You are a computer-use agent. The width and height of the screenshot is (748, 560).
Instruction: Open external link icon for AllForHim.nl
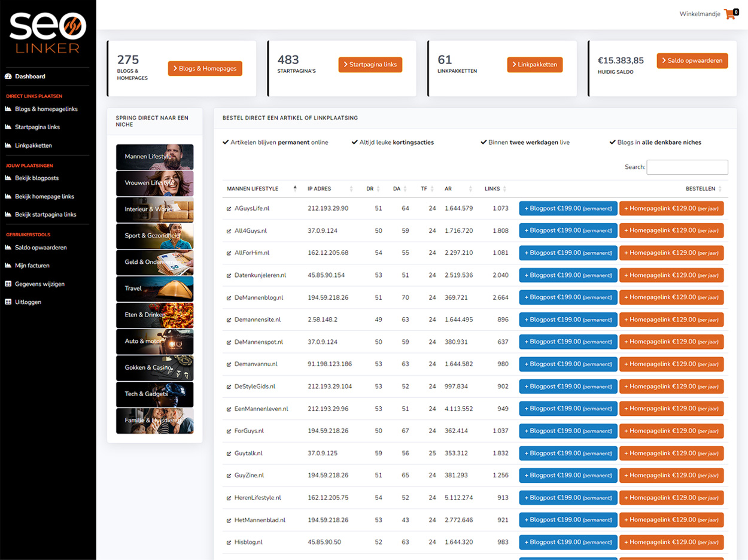tap(229, 253)
